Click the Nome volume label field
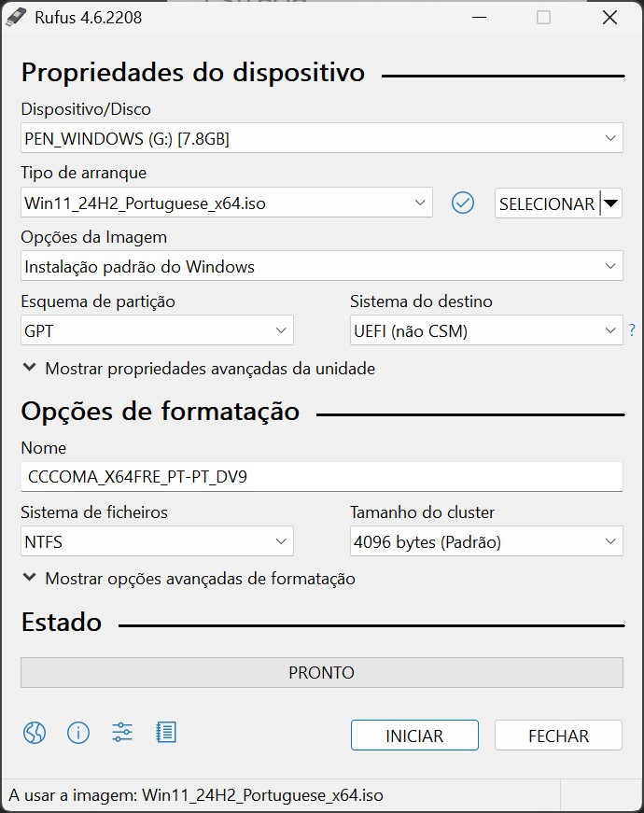The image size is (644, 813). pos(321,477)
